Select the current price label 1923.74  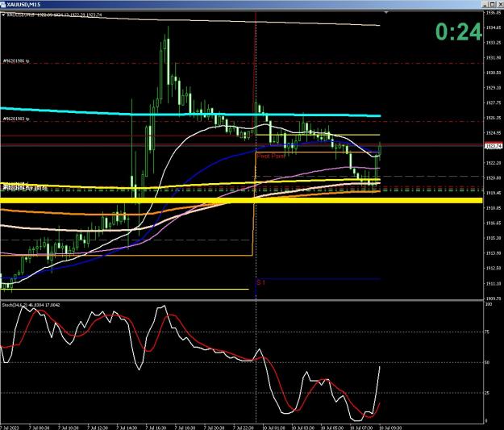point(493,146)
